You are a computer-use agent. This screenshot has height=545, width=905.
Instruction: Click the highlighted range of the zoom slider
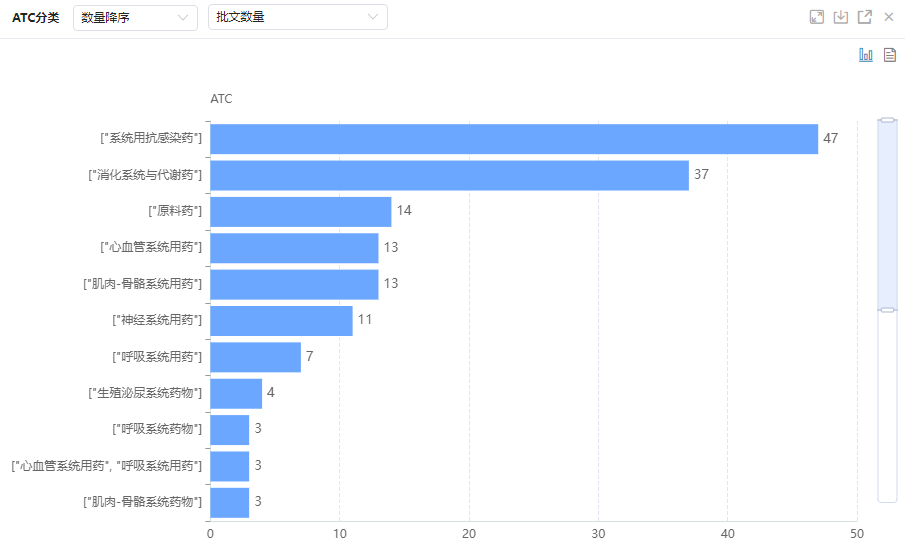pyautogui.click(x=887, y=215)
